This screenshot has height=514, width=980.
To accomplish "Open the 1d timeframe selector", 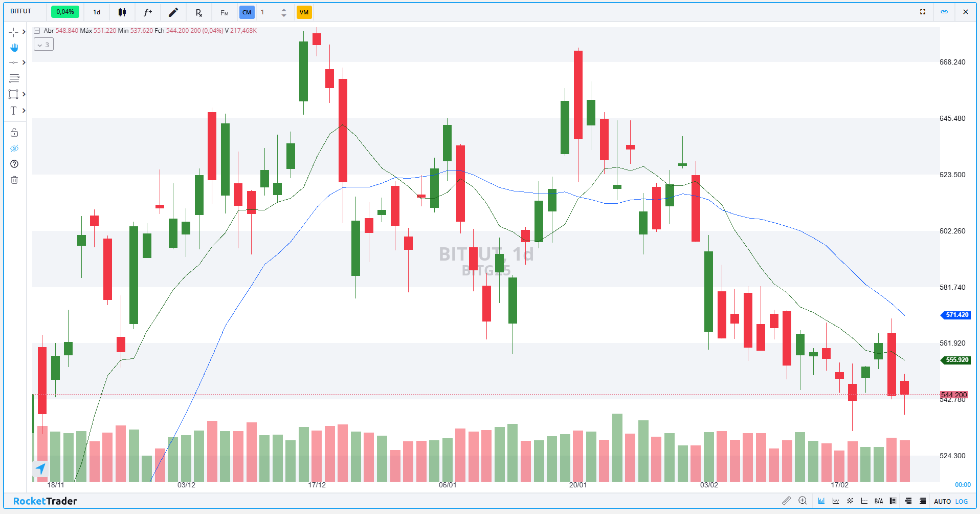I will (x=97, y=12).
